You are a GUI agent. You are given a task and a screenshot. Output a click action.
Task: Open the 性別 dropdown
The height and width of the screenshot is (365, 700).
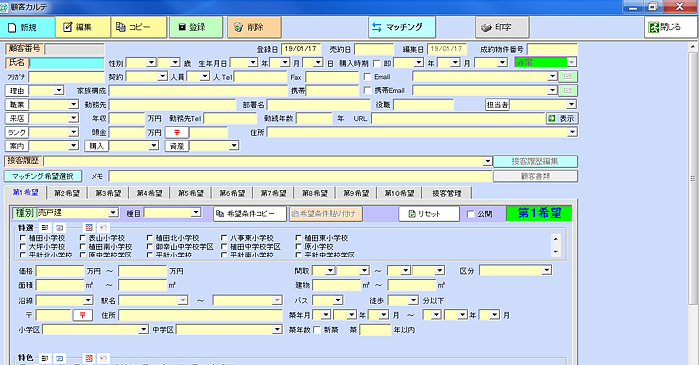click(152, 62)
